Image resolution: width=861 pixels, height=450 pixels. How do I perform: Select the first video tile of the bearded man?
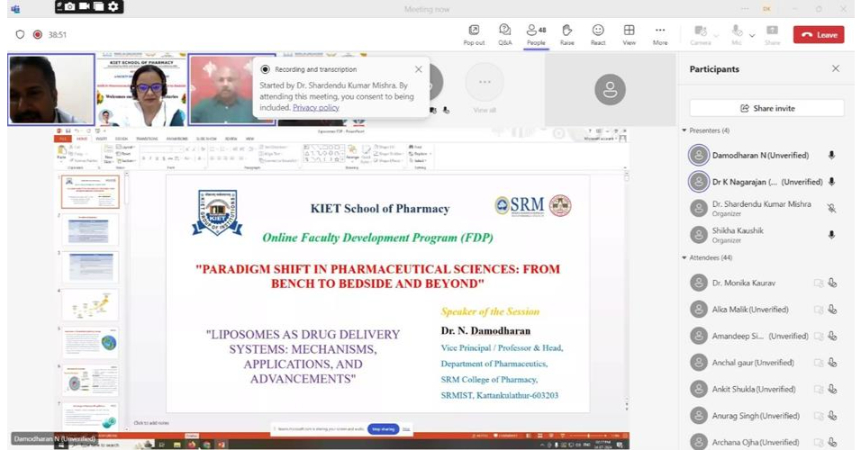click(51, 89)
